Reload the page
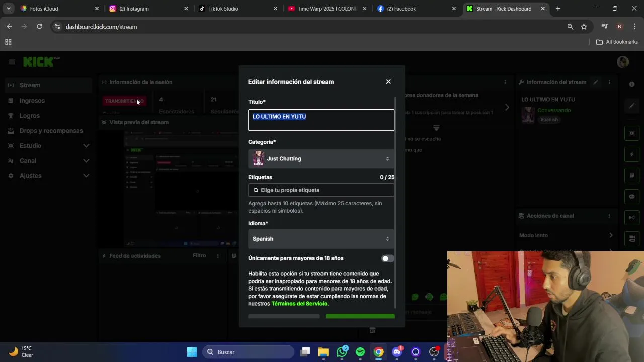This screenshot has width=644, height=362. [x=39, y=27]
